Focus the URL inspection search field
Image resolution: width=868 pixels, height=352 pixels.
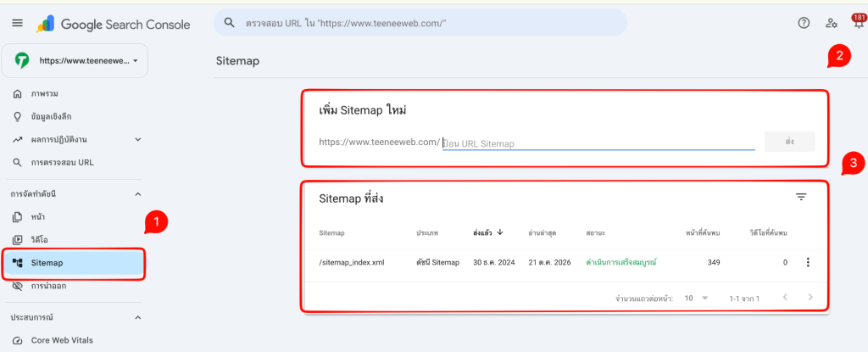pos(420,23)
